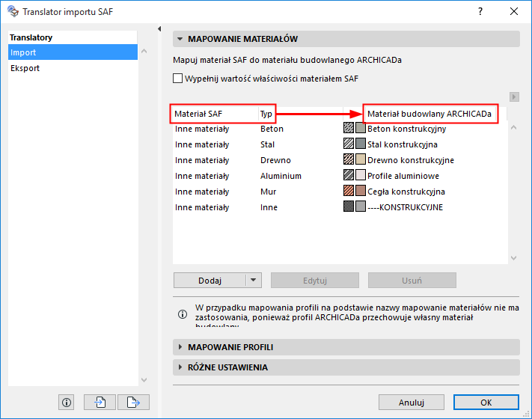Click color swatch for Drewno konstrukcyjne

pos(361,159)
